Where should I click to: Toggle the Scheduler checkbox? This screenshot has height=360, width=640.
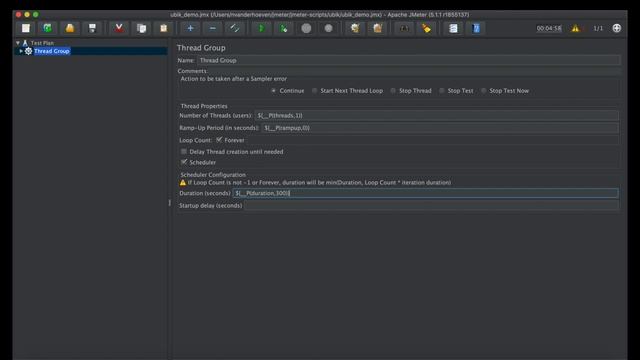pos(184,162)
